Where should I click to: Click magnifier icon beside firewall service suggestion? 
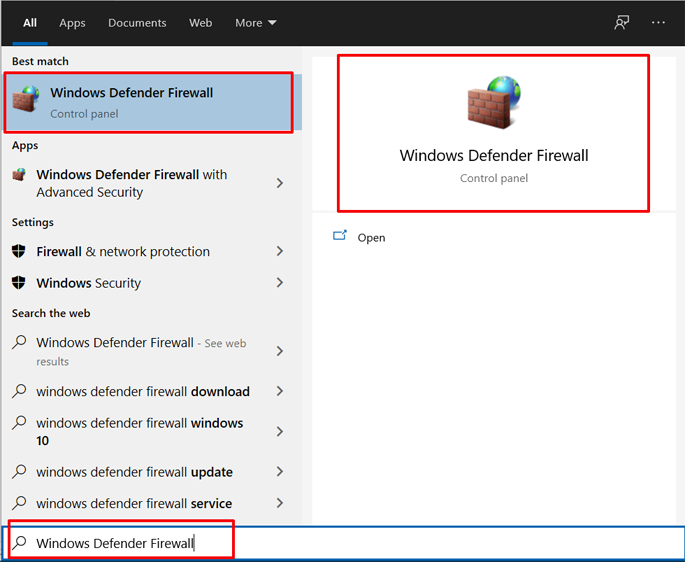(19, 503)
